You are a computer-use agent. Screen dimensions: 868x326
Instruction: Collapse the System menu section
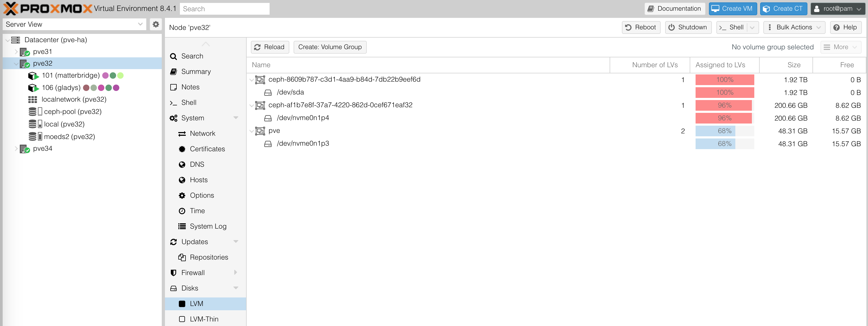235,118
